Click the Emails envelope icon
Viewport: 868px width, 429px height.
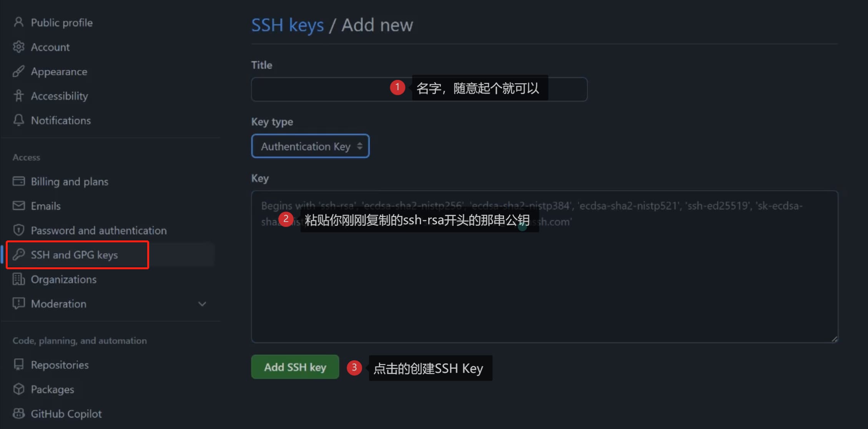point(18,206)
